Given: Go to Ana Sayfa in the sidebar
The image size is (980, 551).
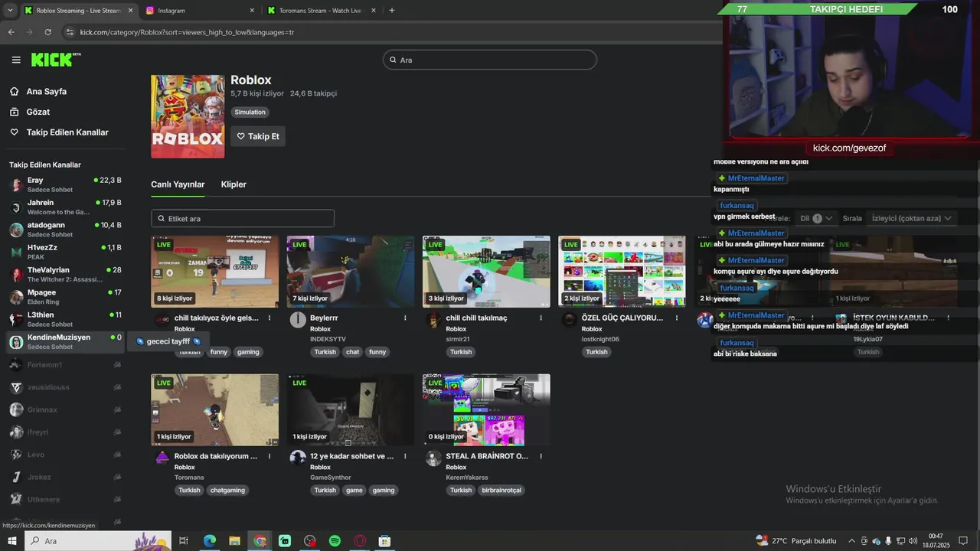Looking at the screenshot, I should pos(46,91).
